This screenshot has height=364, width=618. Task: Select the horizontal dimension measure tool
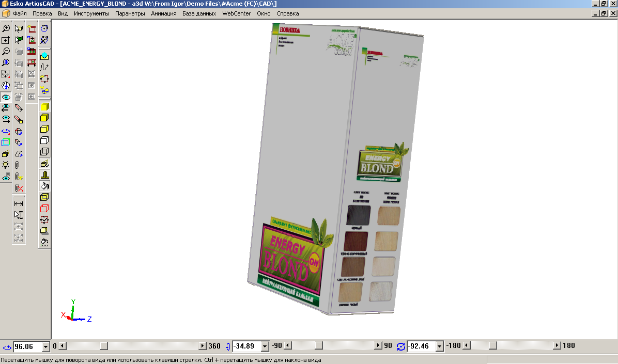pyautogui.click(x=19, y=203)
